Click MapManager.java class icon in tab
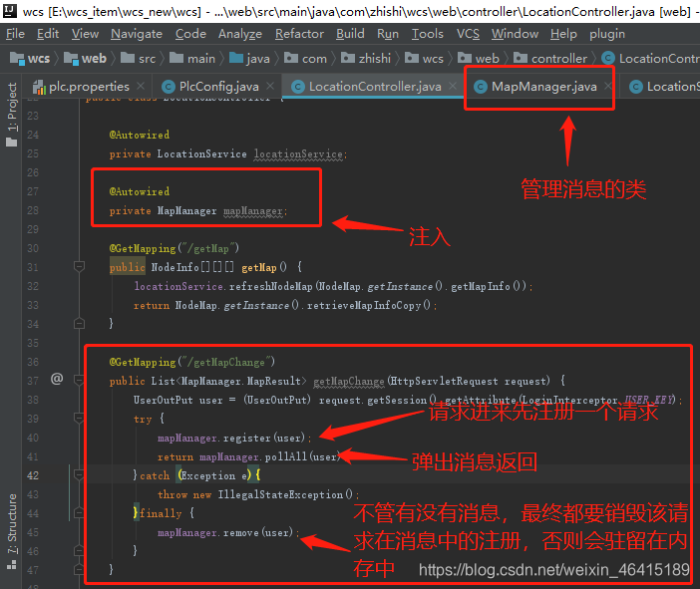Viewport: 700px width, 589px height. [x=481, y=87]
